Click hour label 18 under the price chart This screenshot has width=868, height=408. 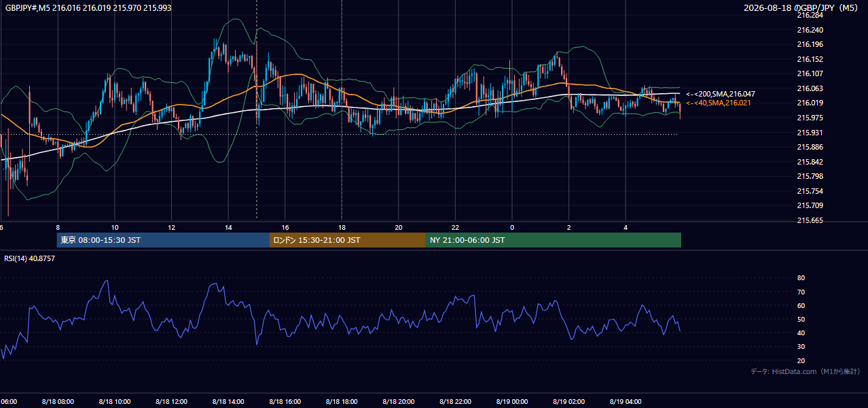pyautogui.click(x=342, y=228)
